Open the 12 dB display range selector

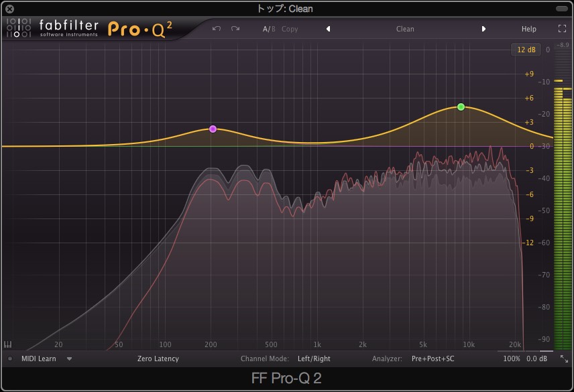pyautogui.click(x=526, y=50)
